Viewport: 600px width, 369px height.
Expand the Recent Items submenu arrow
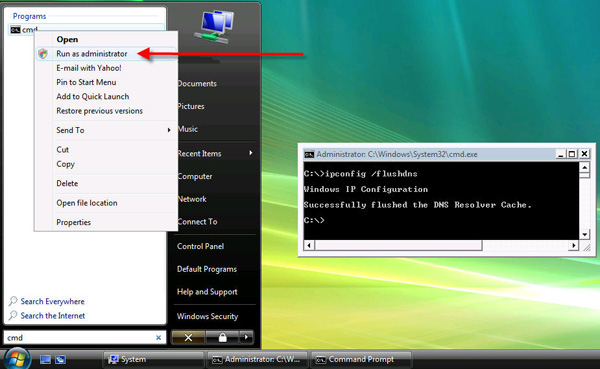251,153
